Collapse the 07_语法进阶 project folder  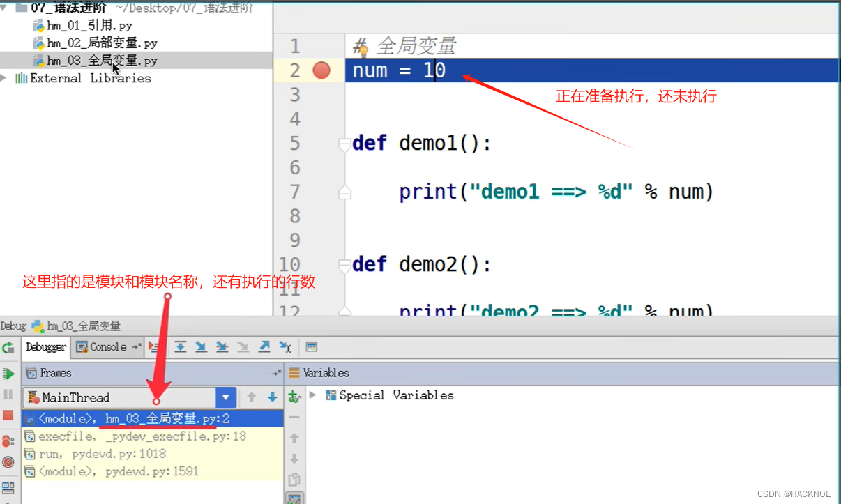[4, 8]
